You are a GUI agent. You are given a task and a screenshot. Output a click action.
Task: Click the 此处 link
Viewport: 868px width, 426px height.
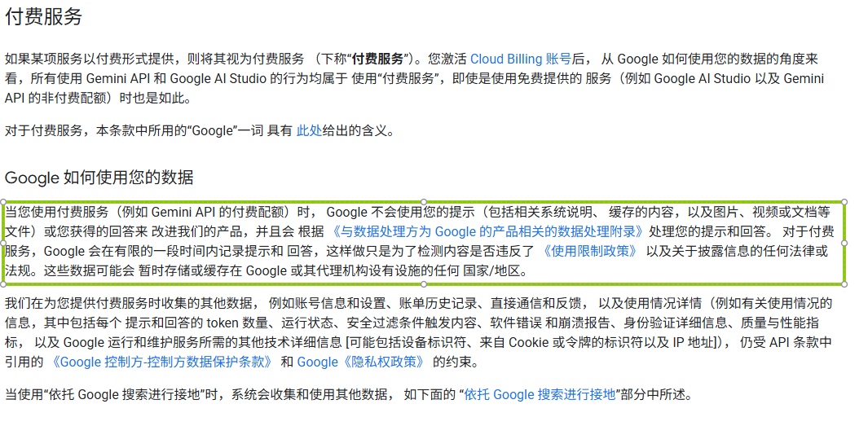click(x=309, y=131)
